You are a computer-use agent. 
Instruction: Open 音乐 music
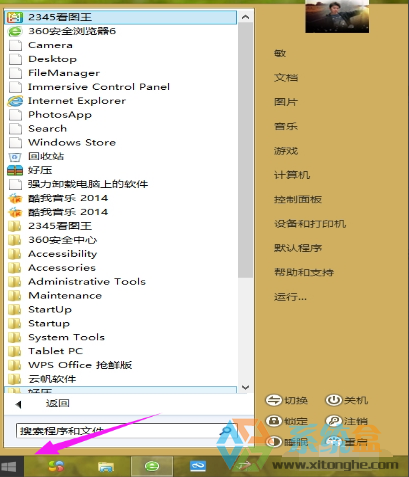(x=286, y=126)
